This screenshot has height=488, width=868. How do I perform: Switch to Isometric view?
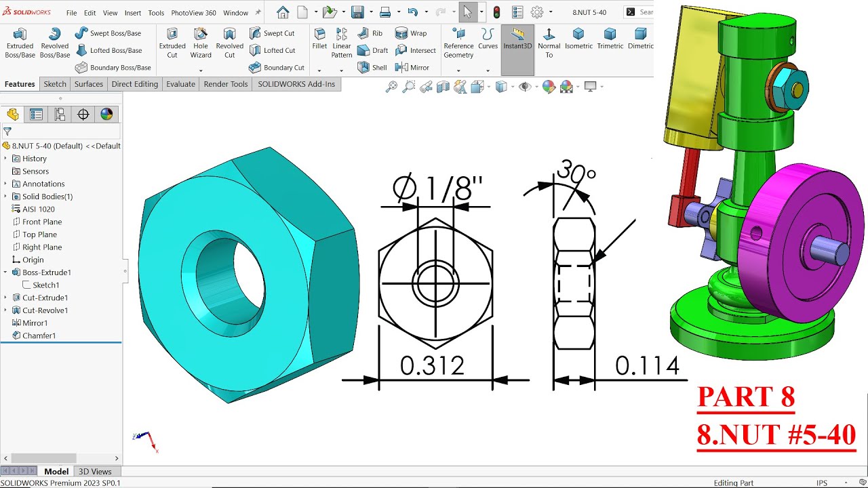click(578, 39)
